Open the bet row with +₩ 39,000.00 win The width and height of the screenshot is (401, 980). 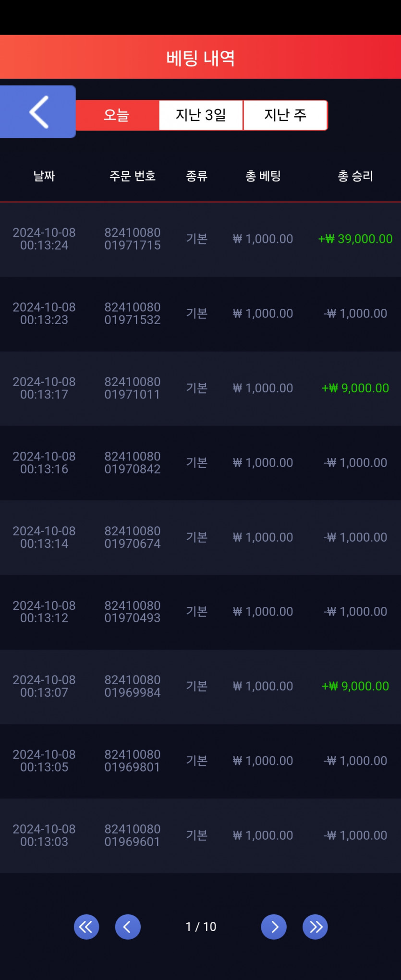click(200, 239)
